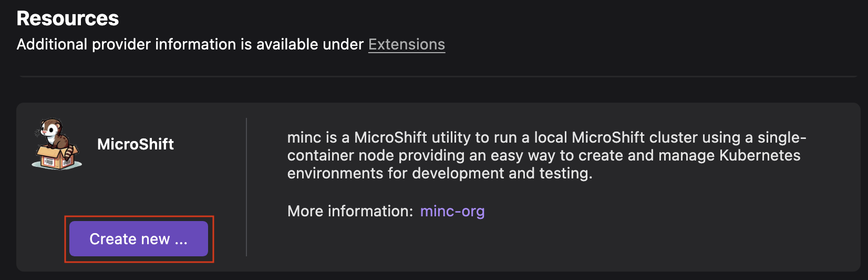Open the Extensions link
This screenshot has height=280, width=868.
(407, 45)
